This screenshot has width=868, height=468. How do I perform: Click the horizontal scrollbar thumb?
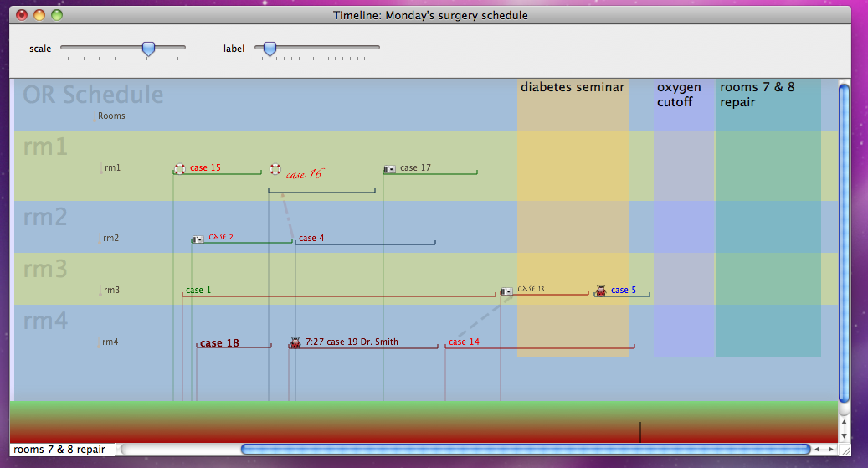[525, 450]
